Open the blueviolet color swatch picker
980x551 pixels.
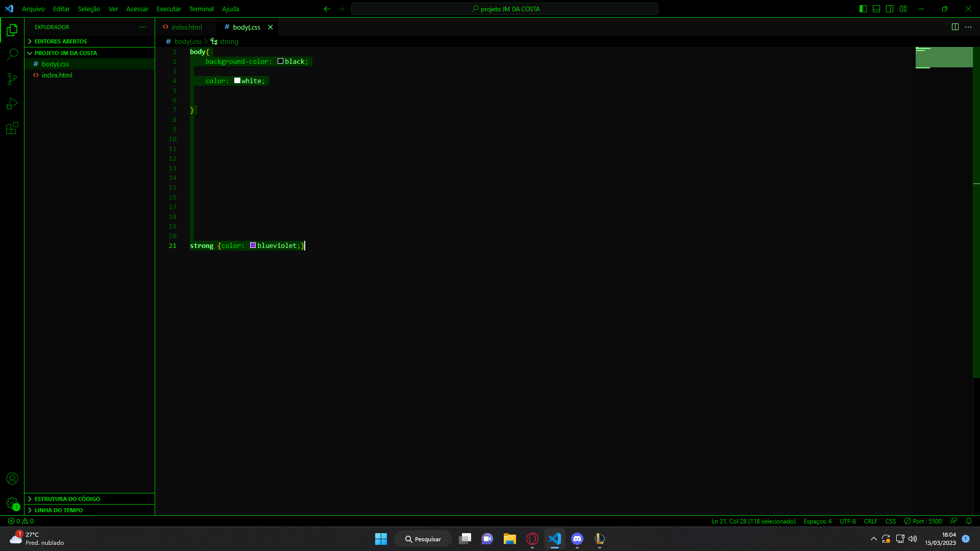pos(253,245)
